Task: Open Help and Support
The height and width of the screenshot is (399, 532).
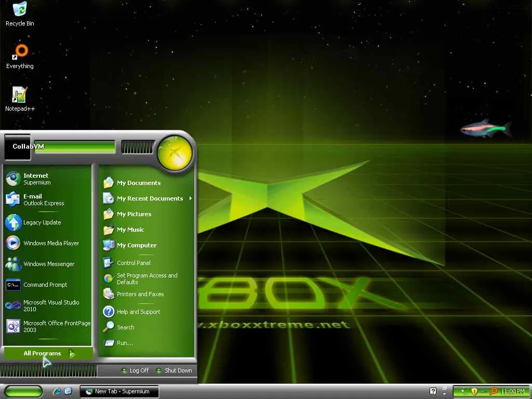Action: tap(147, 312)
